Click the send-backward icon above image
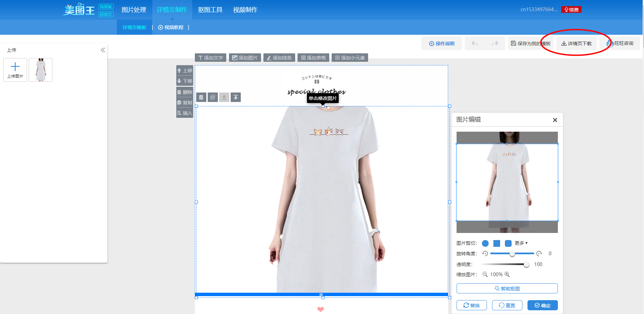This screenshot has width=644, height=314. pyautogui.click(x=236, y=97)
